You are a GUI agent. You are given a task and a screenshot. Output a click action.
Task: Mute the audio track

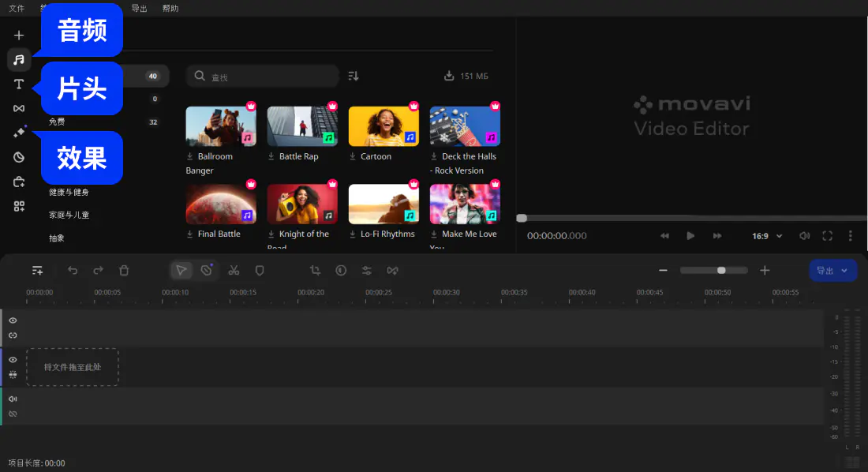pos(13,399)
